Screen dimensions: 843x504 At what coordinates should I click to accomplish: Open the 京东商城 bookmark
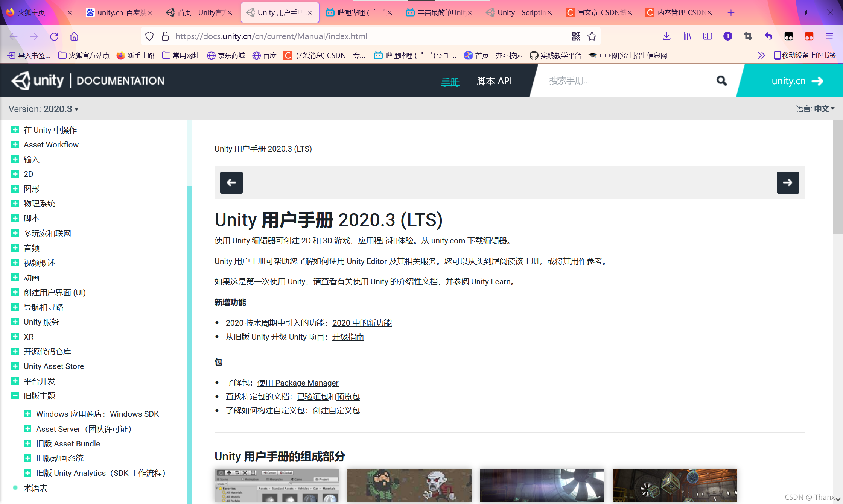click(226, 55)
